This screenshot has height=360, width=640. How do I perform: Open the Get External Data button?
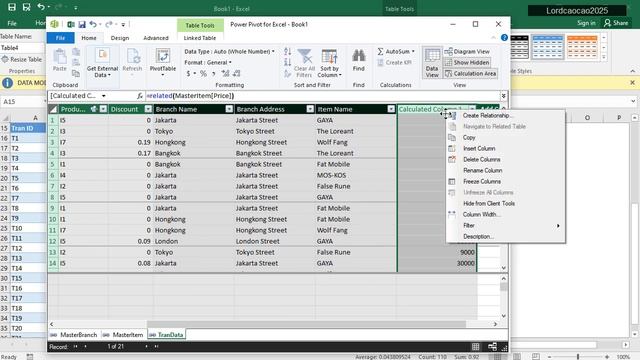(x=102, y=62)
